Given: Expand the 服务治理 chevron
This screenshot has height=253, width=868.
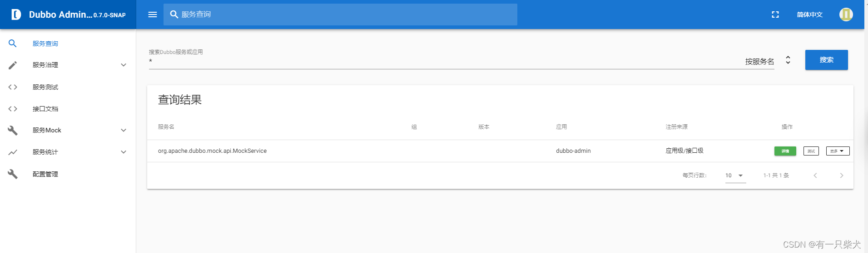Looking at the screenshot, I should [x=124, y=65].
